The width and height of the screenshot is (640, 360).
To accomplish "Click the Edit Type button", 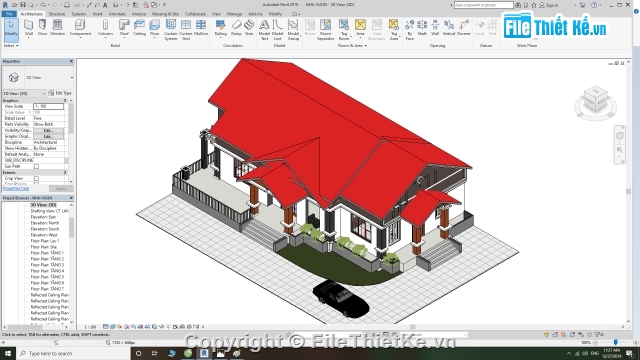I will click(x=60, y=93).
